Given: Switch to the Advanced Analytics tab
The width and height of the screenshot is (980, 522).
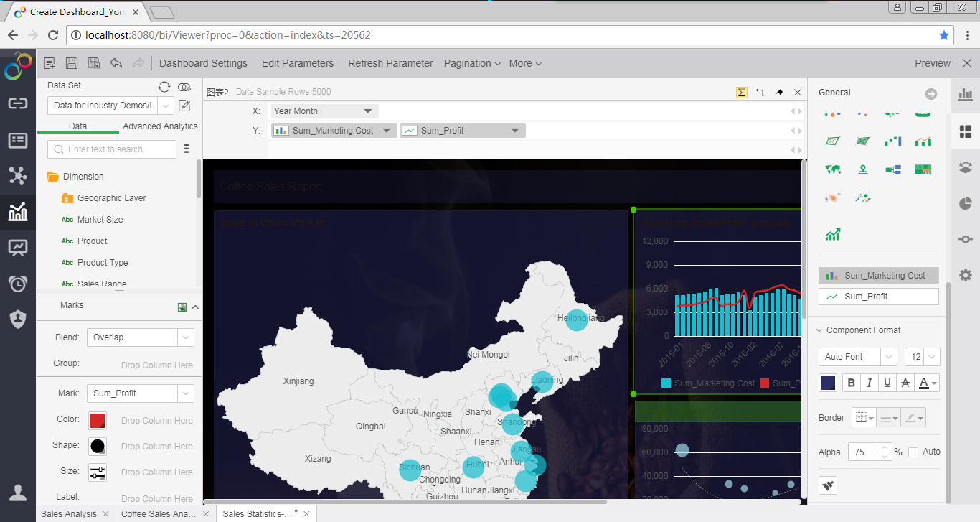Looking at the screenshot, I should coord(160,126).
